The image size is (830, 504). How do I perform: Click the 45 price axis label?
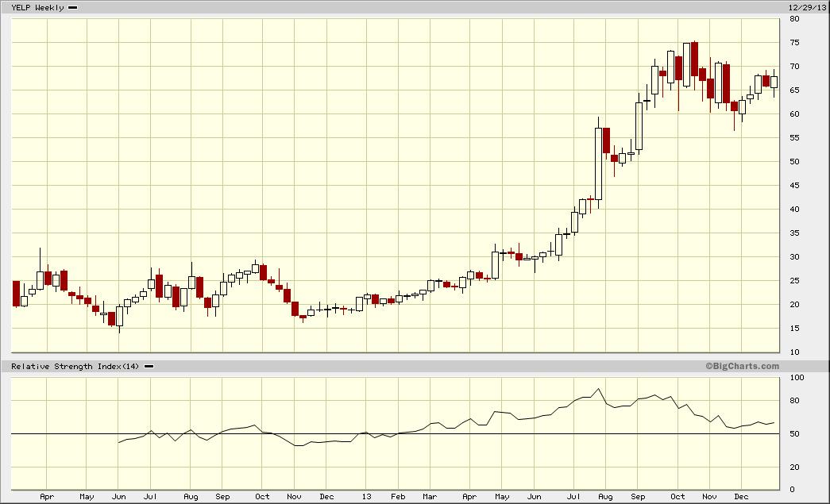[794, 185]
